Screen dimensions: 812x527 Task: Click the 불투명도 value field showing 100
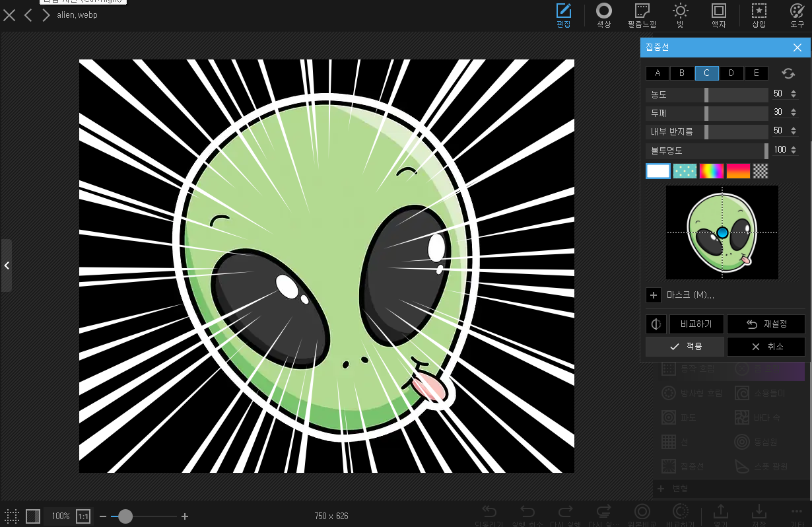(780, 151)
